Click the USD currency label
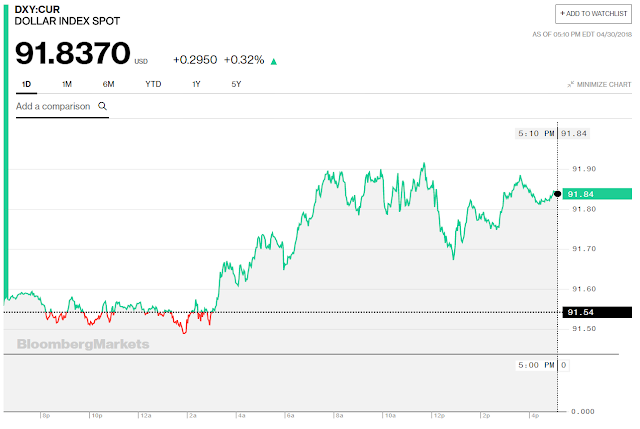Image resolution: width=640 pixels, height=429 pixels. (141, 62)
